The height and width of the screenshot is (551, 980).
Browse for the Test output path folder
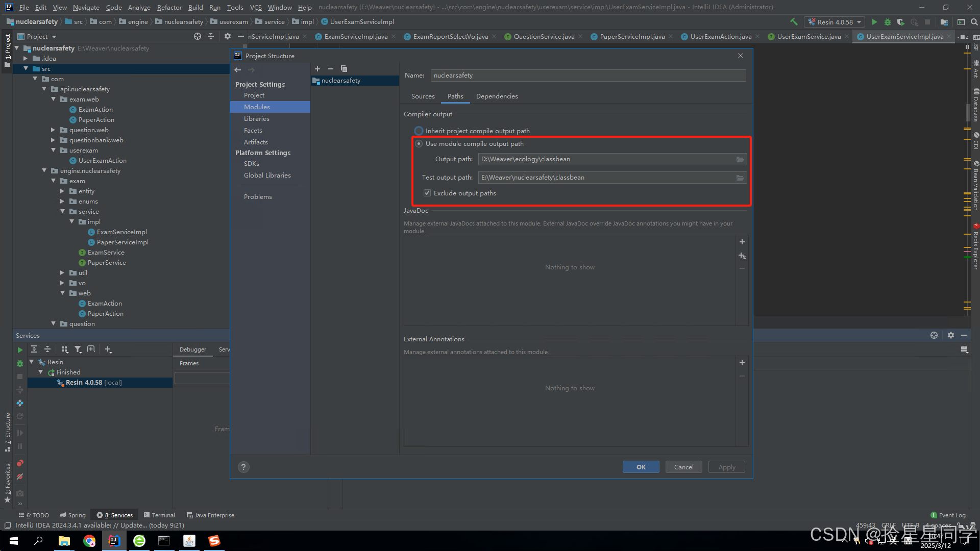point(740,178)
